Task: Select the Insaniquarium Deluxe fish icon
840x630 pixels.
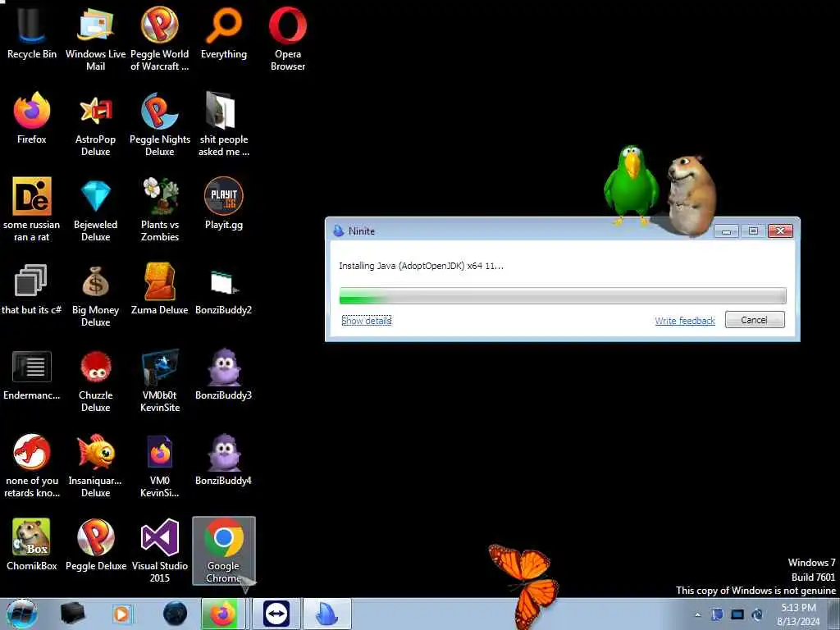Action: (x=95, y=465)
